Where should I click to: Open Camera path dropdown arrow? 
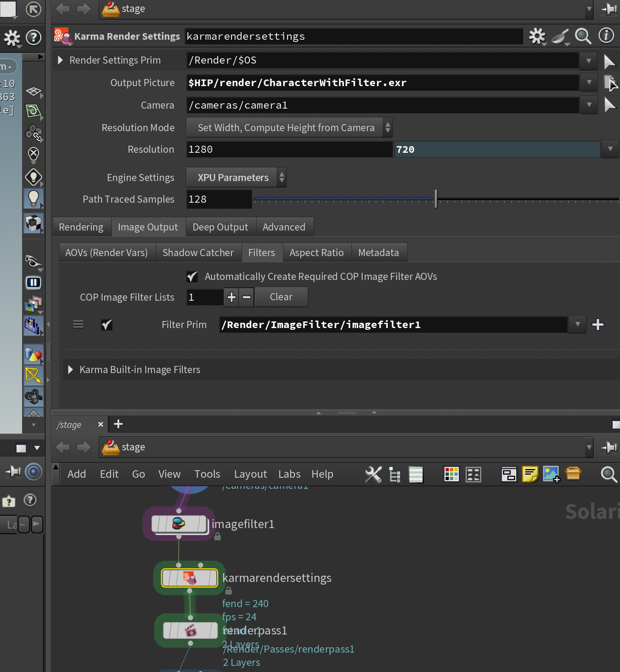point(589,105)
